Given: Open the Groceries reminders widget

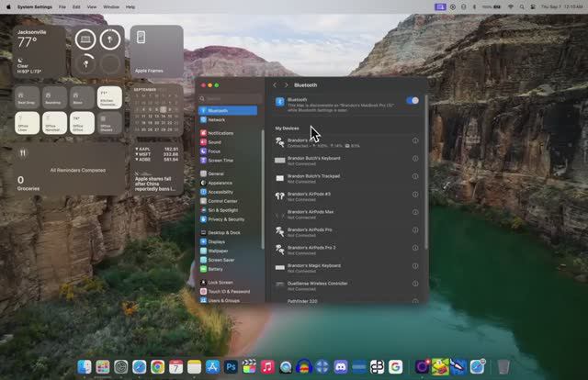Looking at the screenshot, I should [69, 170].
